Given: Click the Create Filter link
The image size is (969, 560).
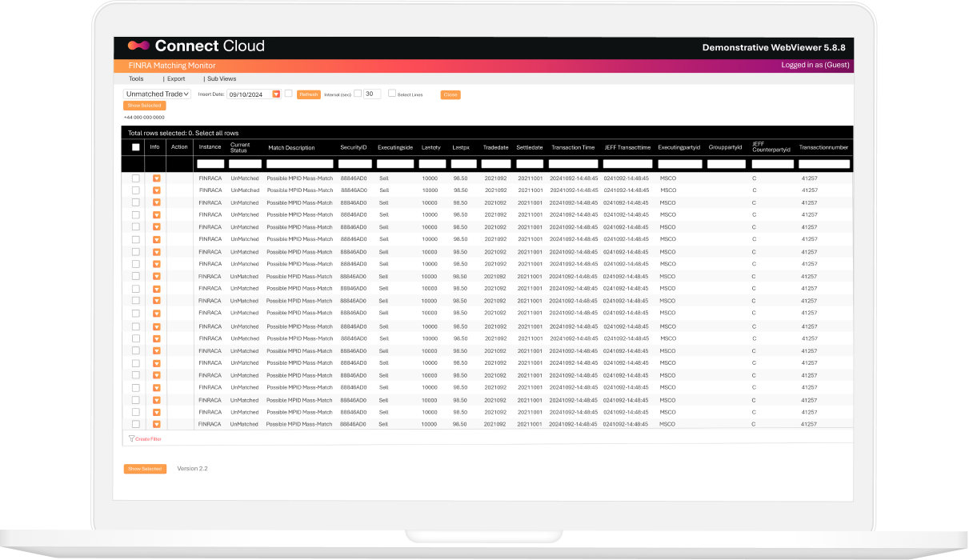Looking at the screenshot, I should click(x=148, y=439).
